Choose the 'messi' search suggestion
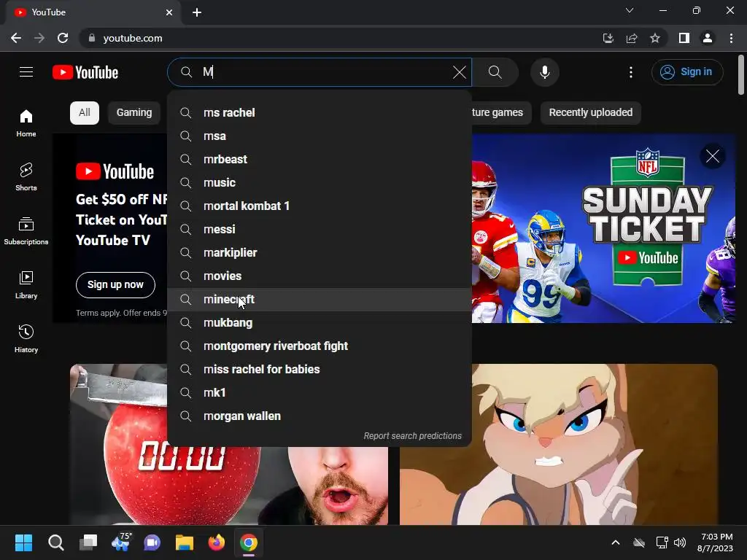The height and width of the screenshot is (560, 747). 320,230
